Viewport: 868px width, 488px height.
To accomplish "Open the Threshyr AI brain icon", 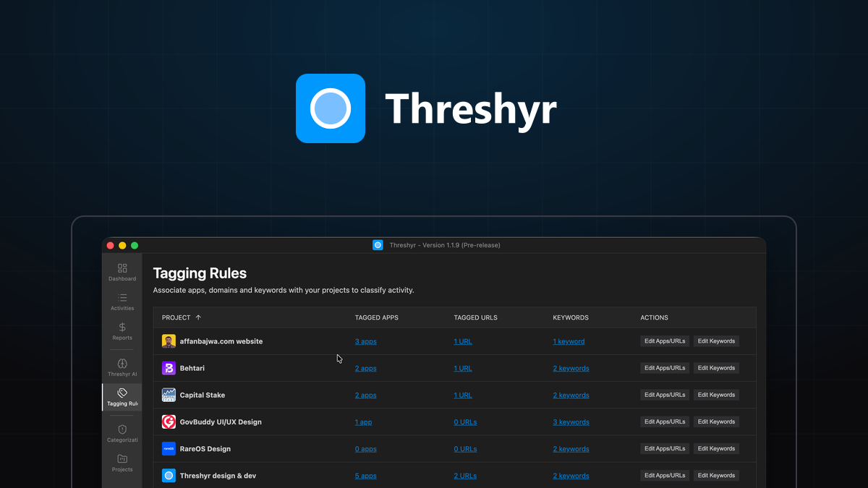I will click(122, 364).
